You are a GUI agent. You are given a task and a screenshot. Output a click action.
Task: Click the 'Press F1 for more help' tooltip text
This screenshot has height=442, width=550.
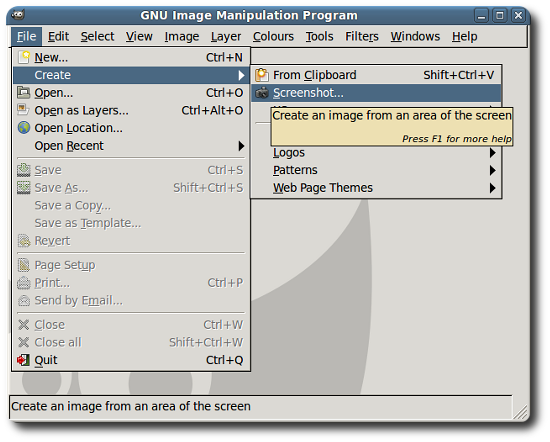point(457,139)
